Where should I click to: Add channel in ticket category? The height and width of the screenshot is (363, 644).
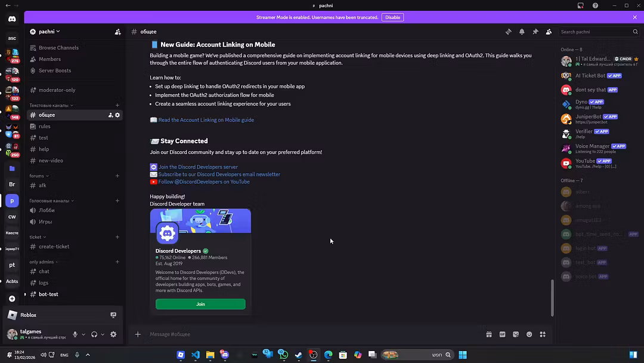117,237
